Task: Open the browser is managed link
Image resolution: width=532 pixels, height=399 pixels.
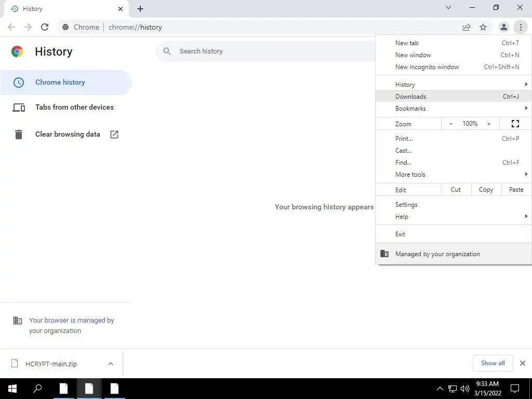Action: point(75,320)
